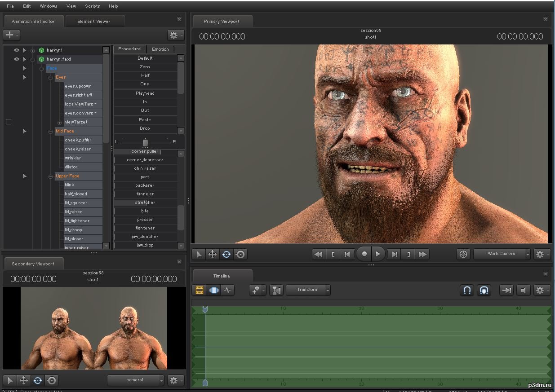This screenshot has width=555, height=392.
Task: Mute audio with the timeline speaker icon
Action: tap(523, 290)
